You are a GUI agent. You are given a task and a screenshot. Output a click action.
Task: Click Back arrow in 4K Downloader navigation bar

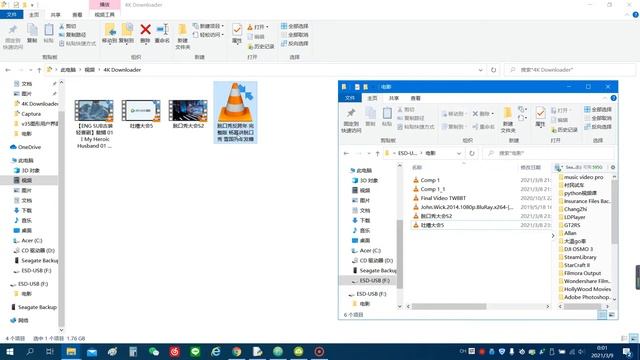8,70
